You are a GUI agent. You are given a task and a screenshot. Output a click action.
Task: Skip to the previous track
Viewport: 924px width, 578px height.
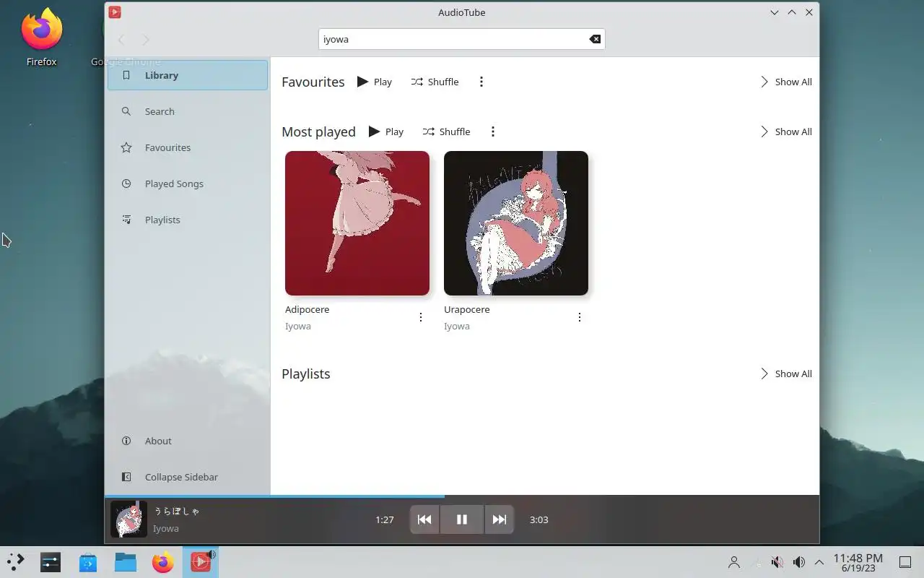click(424, 519)
